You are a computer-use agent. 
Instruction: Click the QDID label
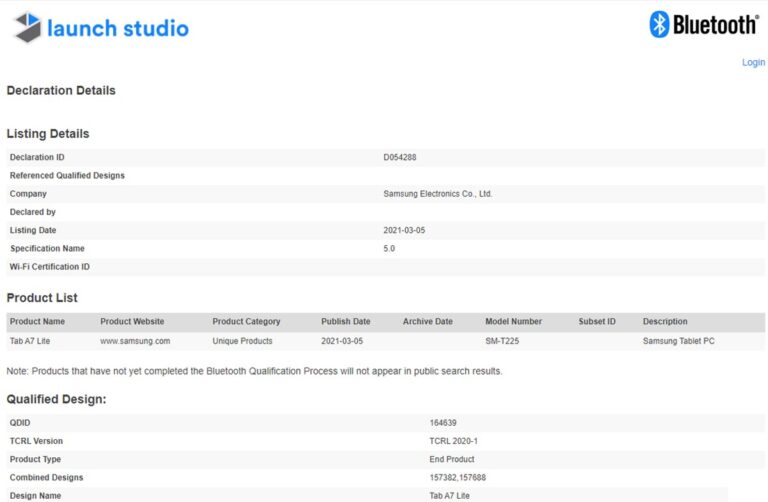point(20,423)
